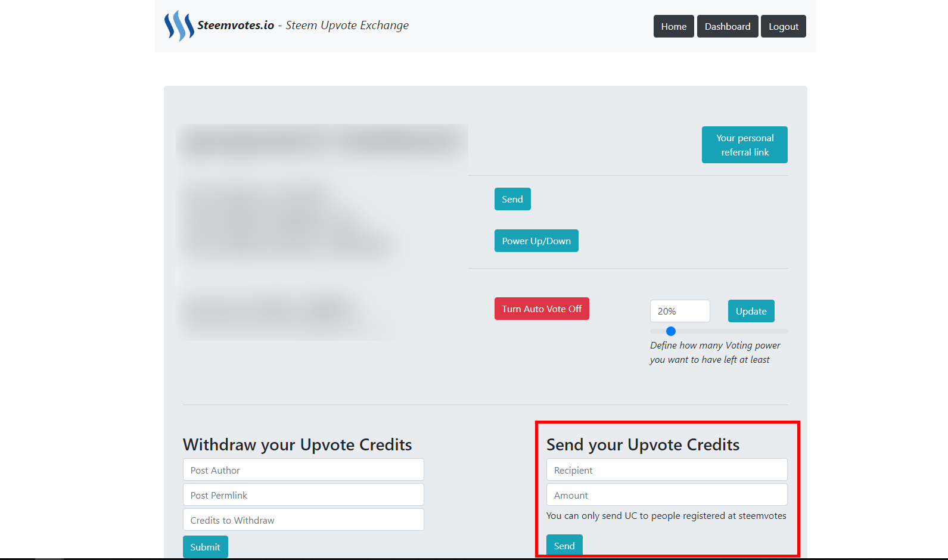
Task: Click the "Define how many Voting power" note
Action: pyautogui.click(x=715, y=353)
